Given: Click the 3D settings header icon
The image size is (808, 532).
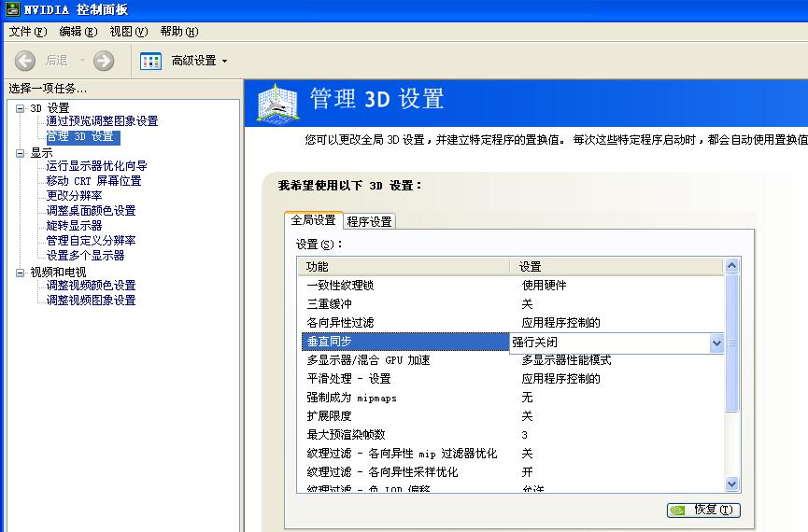Looking at the screenshot, I should (x=277, y=103).
